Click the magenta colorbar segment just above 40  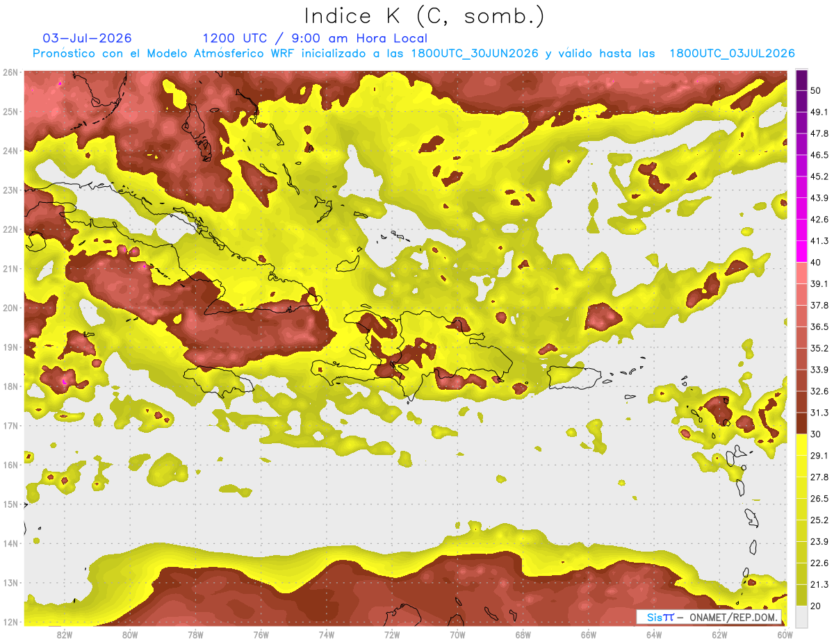point(801,251)
